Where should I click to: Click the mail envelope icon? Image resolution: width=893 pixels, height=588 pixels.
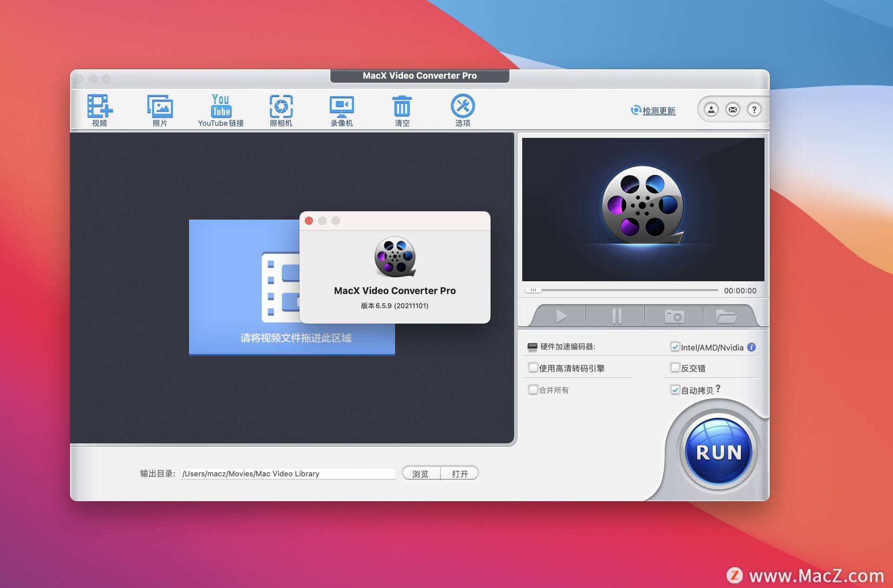click(733, 110)
